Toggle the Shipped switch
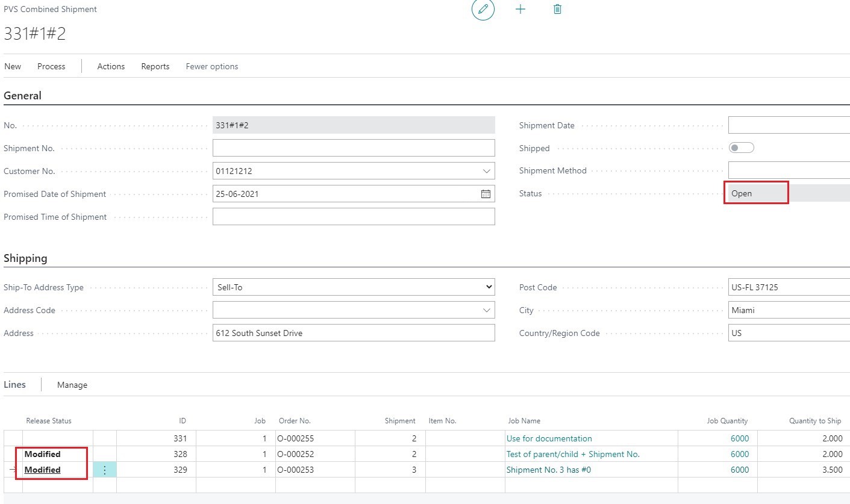This screenshot has width=850, height=504. (742, 148)
